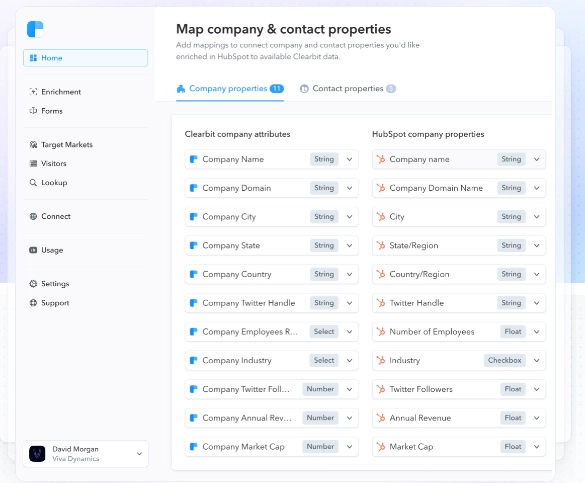This screenshot has width=585, height=483.
Task: Click the Select tag on Company Industry
Action: click(324, 360)
